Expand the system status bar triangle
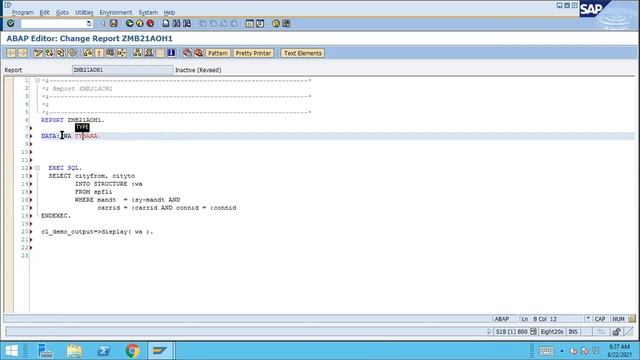This screenshot has width=640, height=360. click(489, 331)
